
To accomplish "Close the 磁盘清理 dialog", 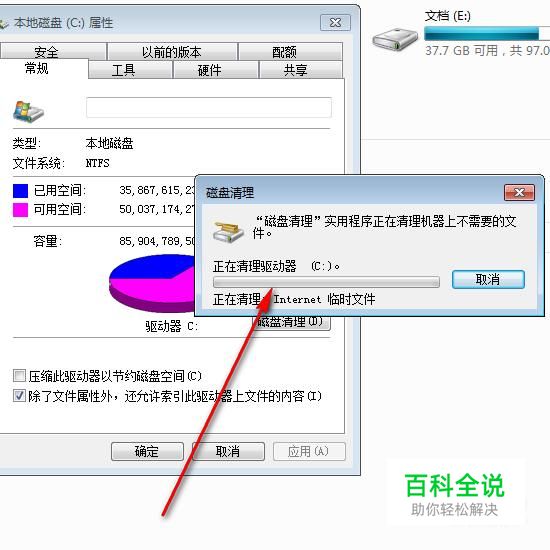I will [x=519, y=193].
